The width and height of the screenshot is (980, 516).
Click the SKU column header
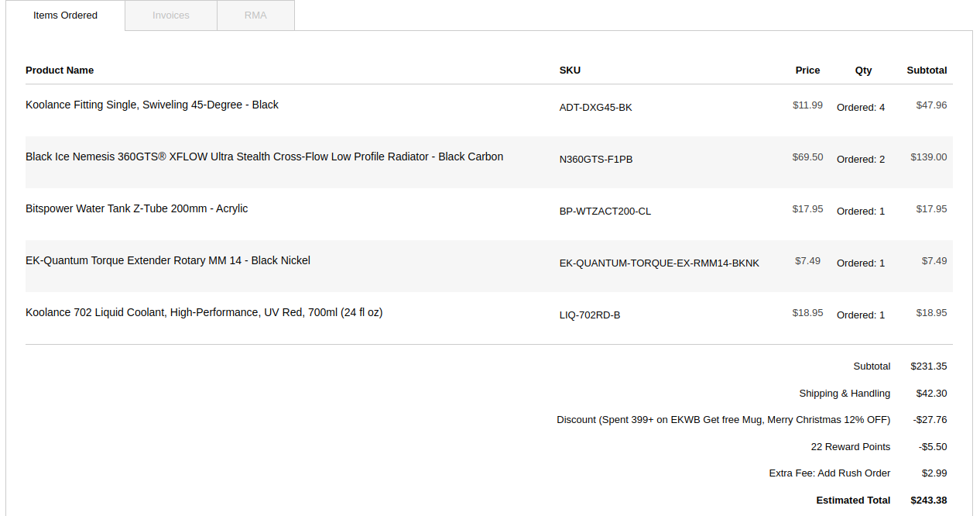570,71
